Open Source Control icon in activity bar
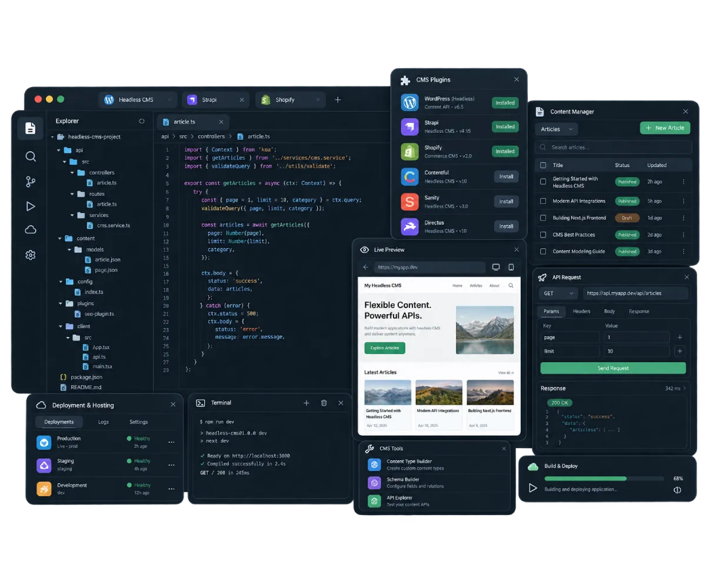 31,182
